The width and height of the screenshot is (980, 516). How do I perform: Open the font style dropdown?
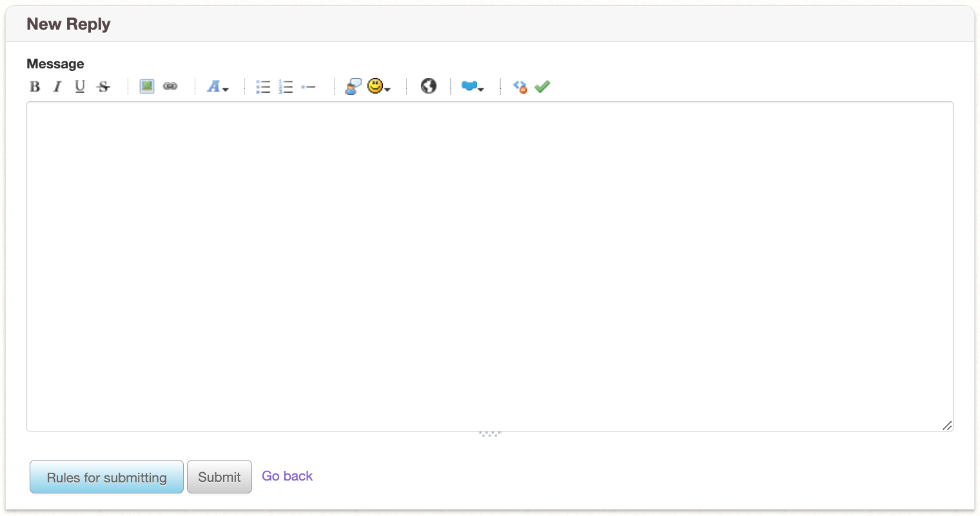click(x=217, y=86)
